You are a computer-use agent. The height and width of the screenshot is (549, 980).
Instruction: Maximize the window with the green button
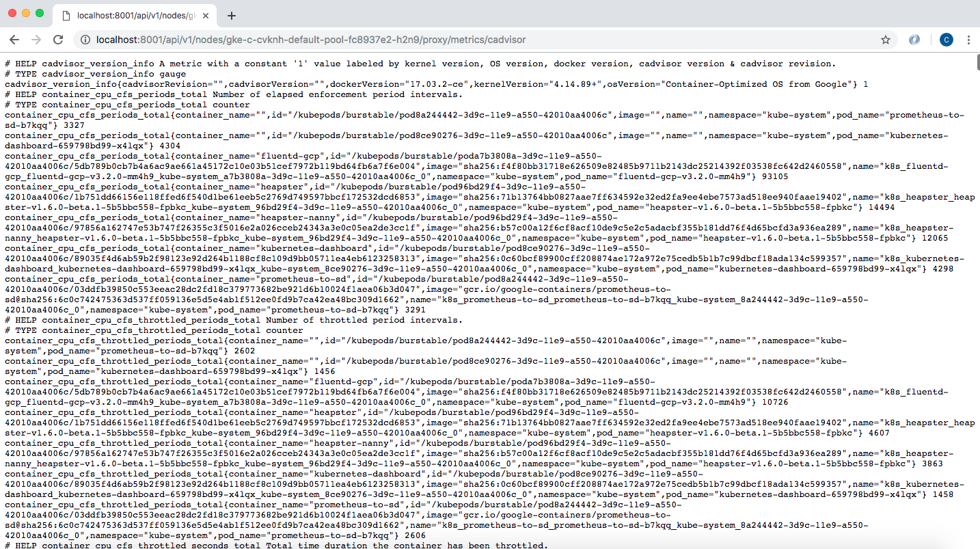pos(40,13)
